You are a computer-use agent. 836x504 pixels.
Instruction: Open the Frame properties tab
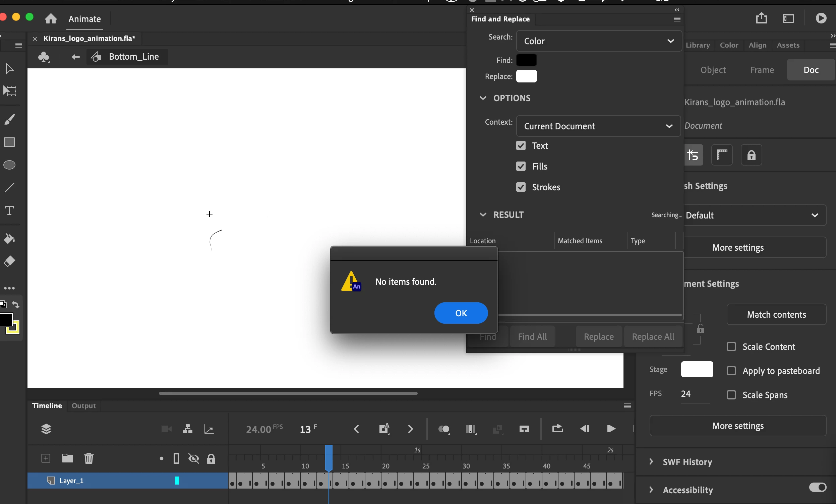tap(762, 70)
